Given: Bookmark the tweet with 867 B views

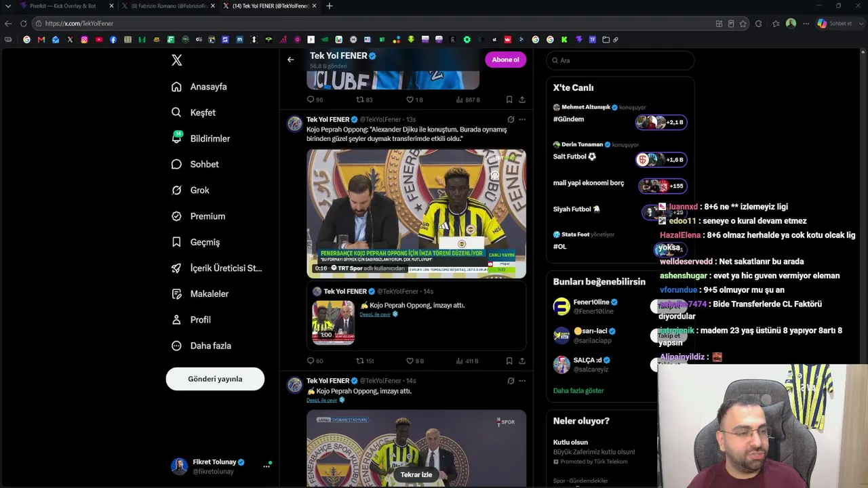Looking at the screenshot, I should click(509, 100).
